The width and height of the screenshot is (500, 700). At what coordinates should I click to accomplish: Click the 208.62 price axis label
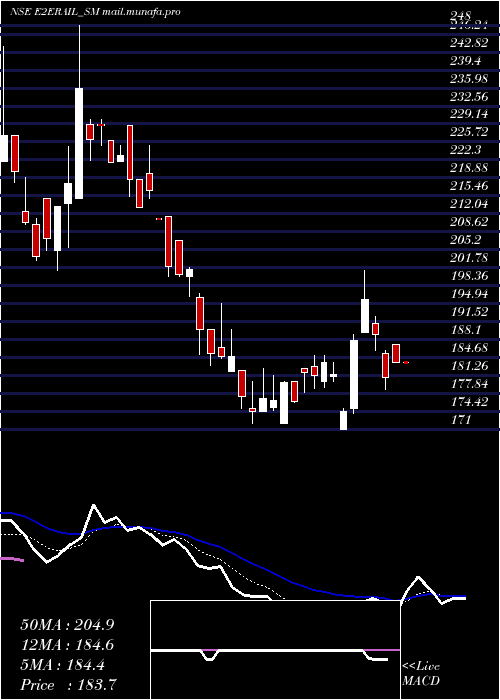coord(467,221)
